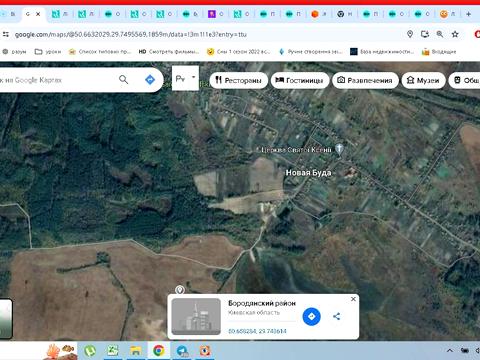Click the 'Бородянский район' card title
Screen dimensions: 480x360
click(x=262, y=303)
